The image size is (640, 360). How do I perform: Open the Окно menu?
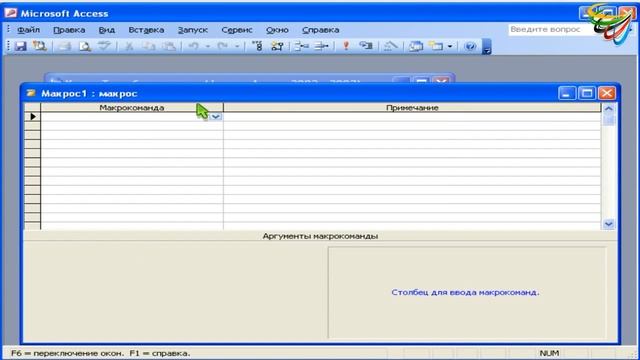coord(277,30)
